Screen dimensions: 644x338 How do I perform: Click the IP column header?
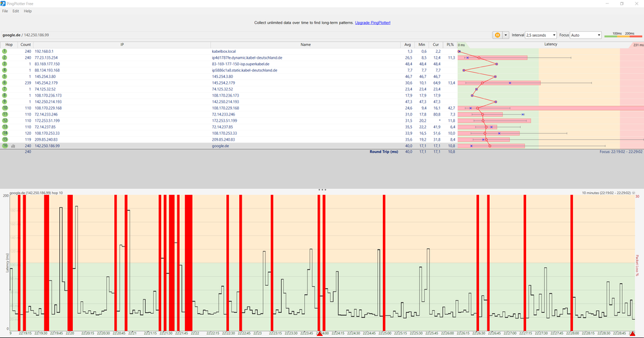tap(122, 45)
